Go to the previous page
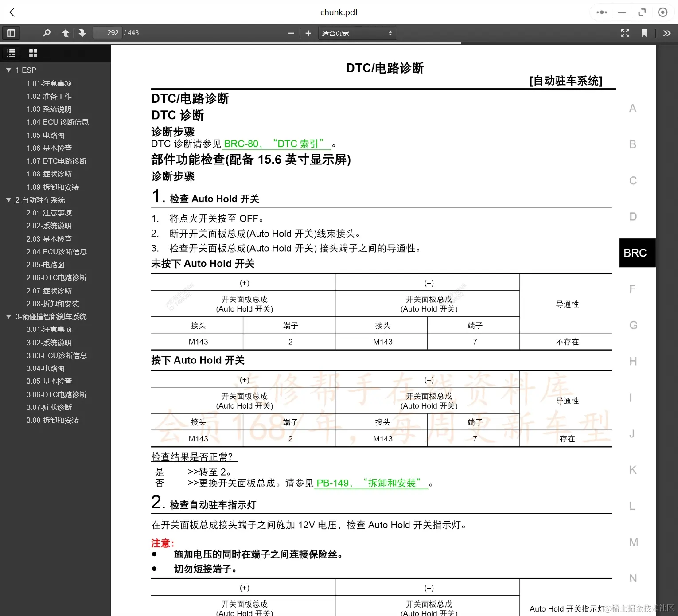Viewport: 678px width, 616px height. [x=66, y=33]
